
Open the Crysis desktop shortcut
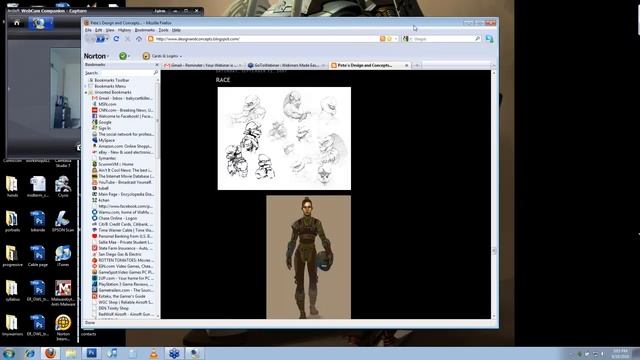[63, 187]
